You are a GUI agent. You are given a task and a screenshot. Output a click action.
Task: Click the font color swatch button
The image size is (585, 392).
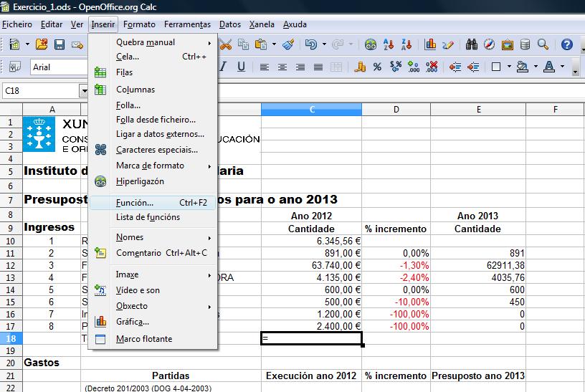[549, 67]
